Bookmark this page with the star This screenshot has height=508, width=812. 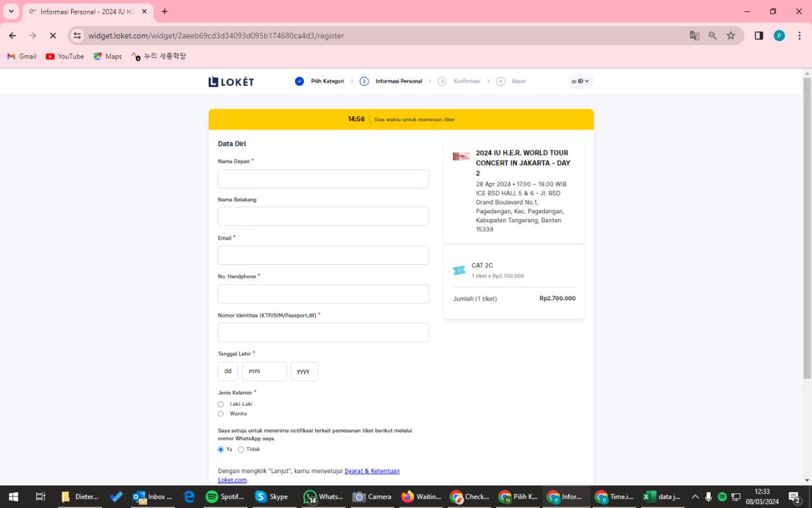pos(731,36)
